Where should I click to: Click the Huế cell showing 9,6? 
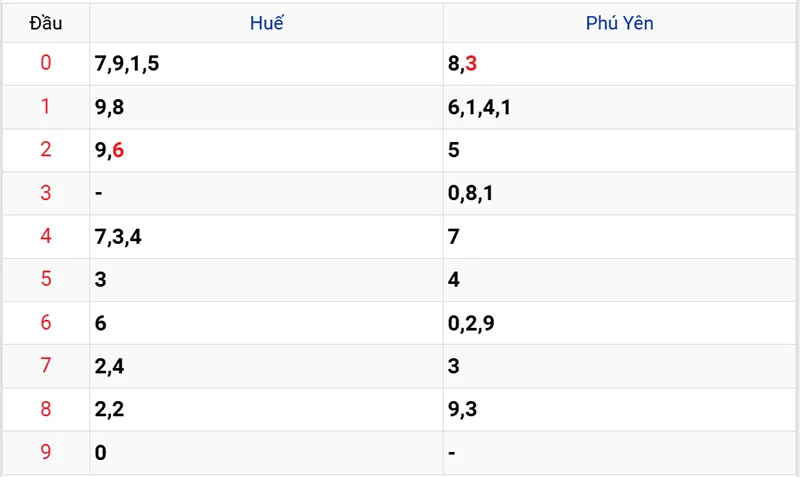110,150
